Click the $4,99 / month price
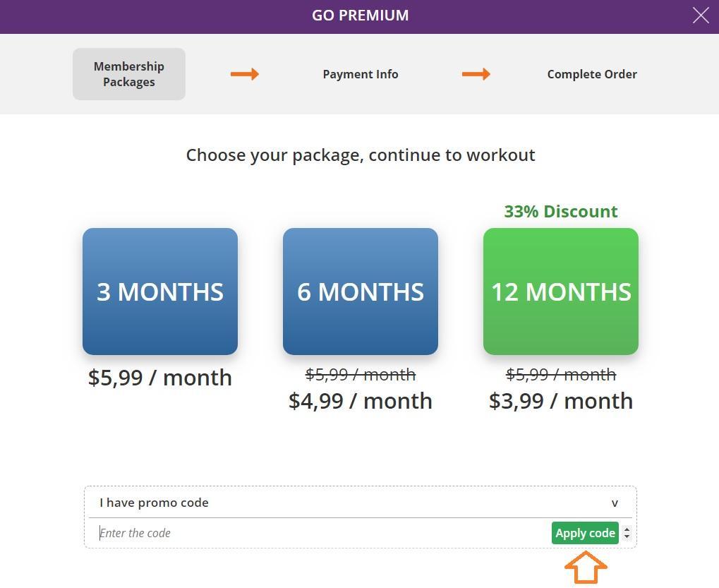719x588 pixels. tap(361, 401)
